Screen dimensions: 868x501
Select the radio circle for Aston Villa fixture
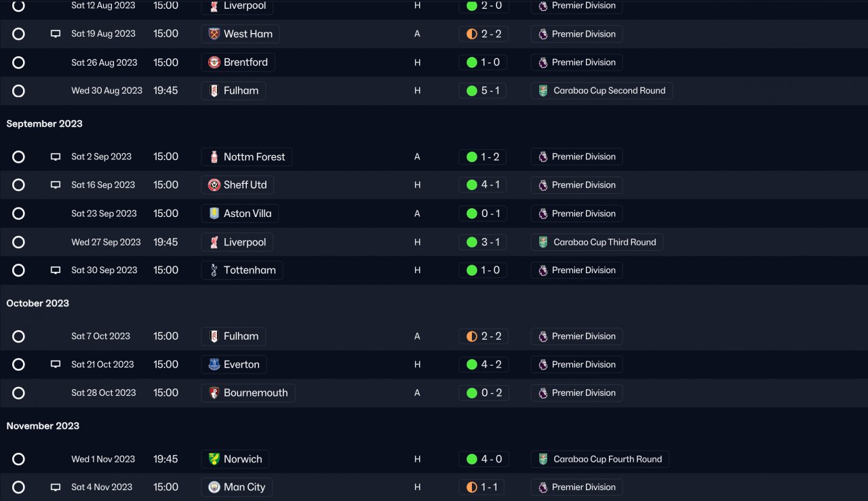(18, 214)
